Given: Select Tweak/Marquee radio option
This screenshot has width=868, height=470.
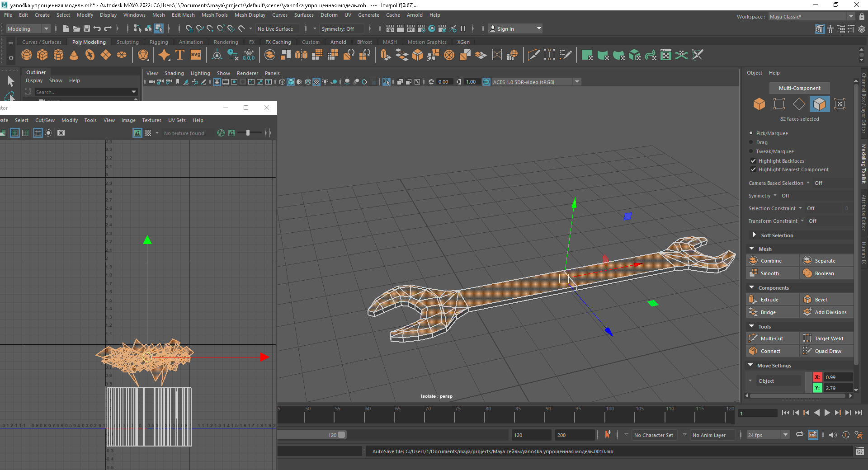Looking at the screenshot, I should [751, 151].
